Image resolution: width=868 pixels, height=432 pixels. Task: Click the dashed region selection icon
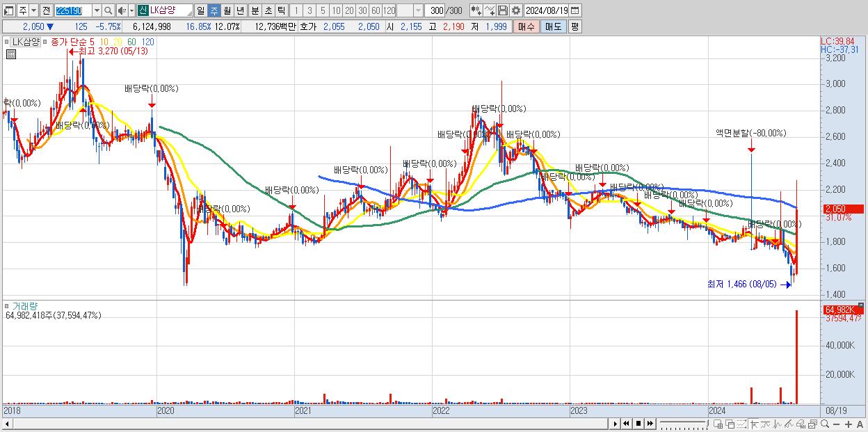tap(741, 424)
